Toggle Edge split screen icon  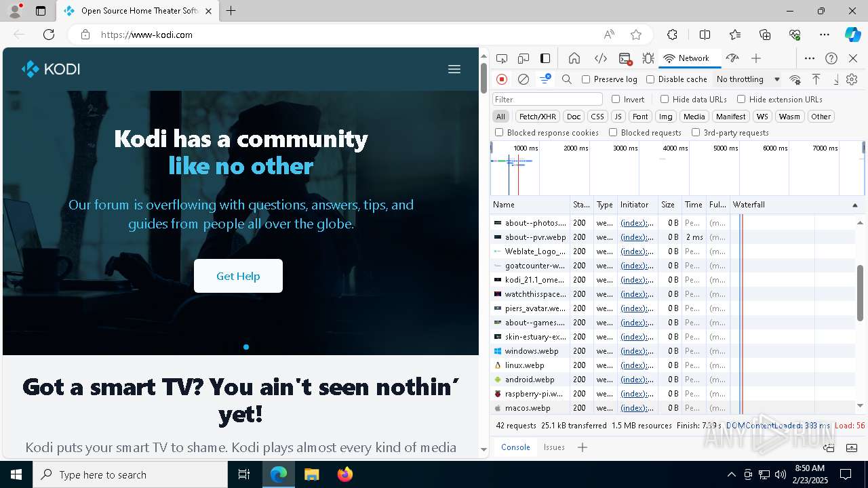coord(705,35)
